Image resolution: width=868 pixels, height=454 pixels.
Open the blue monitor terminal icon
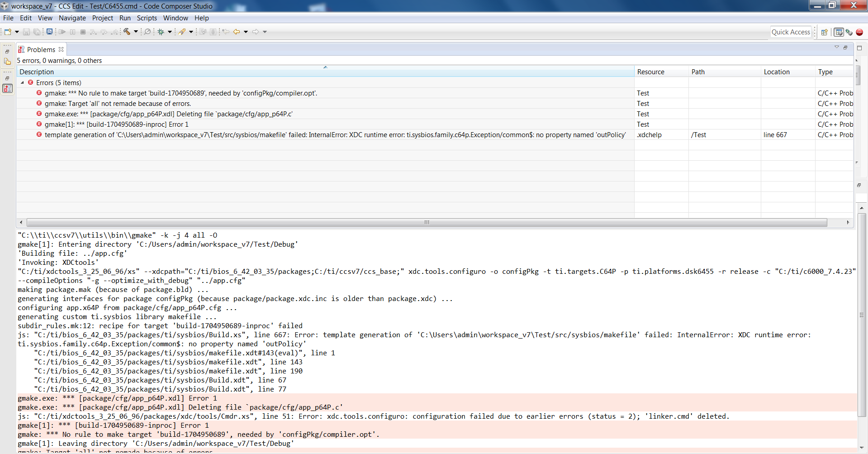49,32
